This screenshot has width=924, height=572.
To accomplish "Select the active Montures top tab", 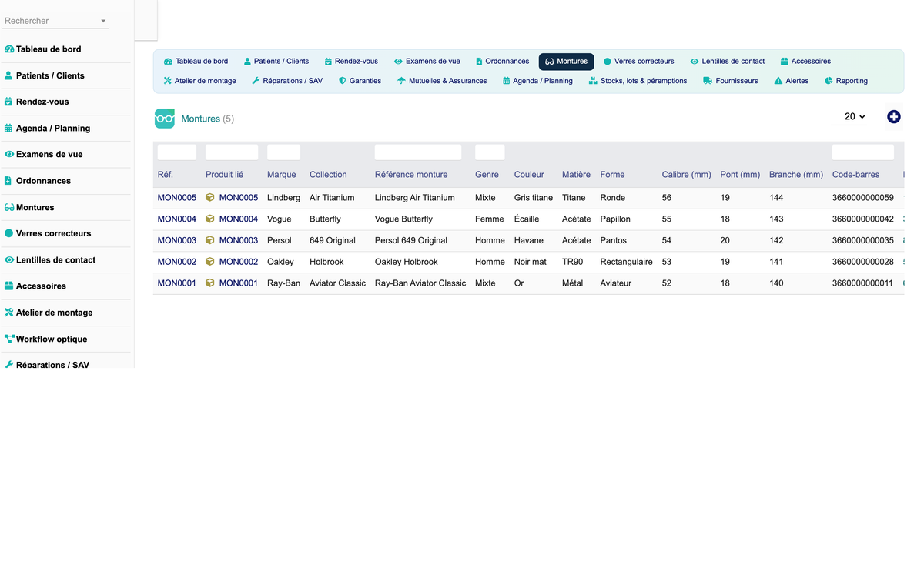I will pyautogui.click(x=566, y=62).
